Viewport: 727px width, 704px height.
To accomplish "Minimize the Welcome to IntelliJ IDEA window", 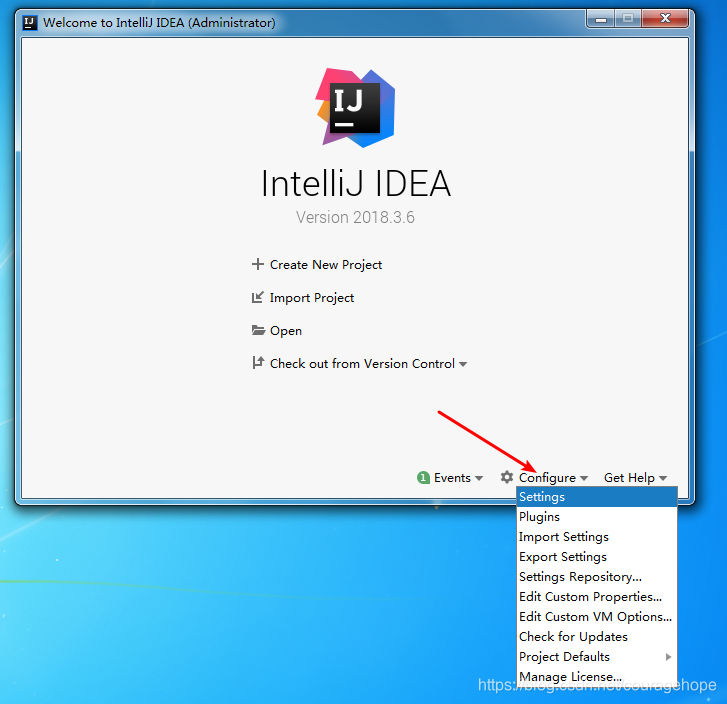I will (601, 19).
